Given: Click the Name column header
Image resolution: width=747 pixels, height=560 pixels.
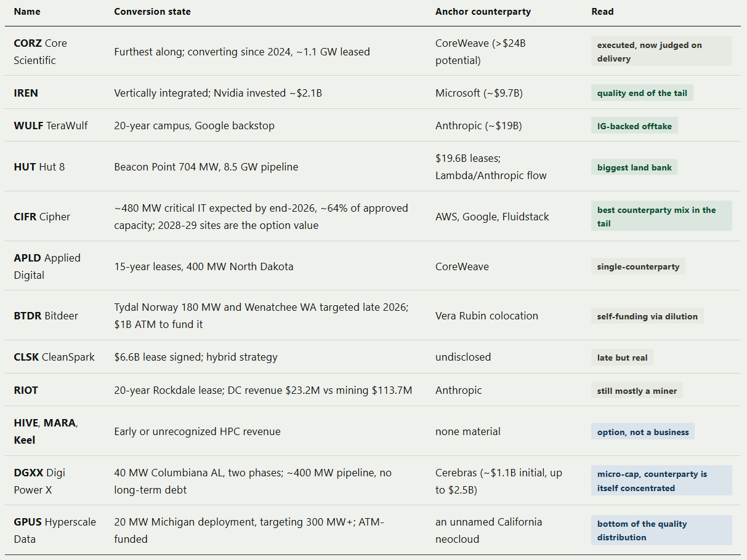Looking at the screenshot, I should pyautogui.click(x=26, y=12).
